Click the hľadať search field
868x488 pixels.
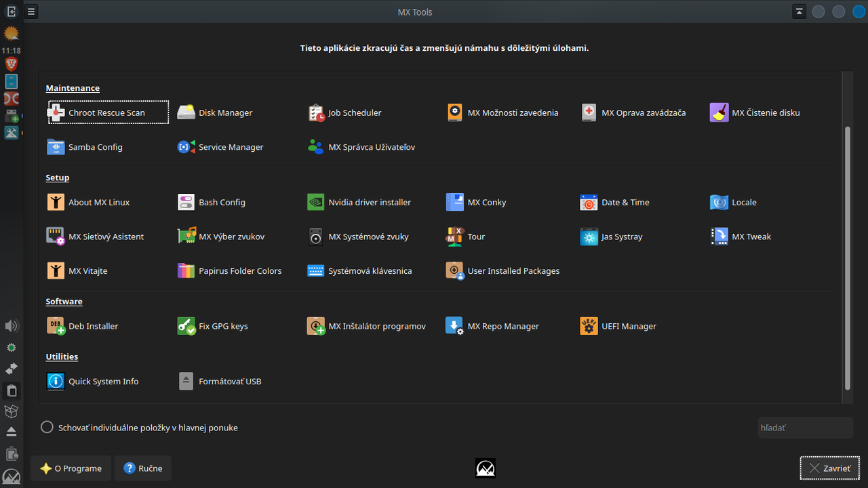[805, 428]
